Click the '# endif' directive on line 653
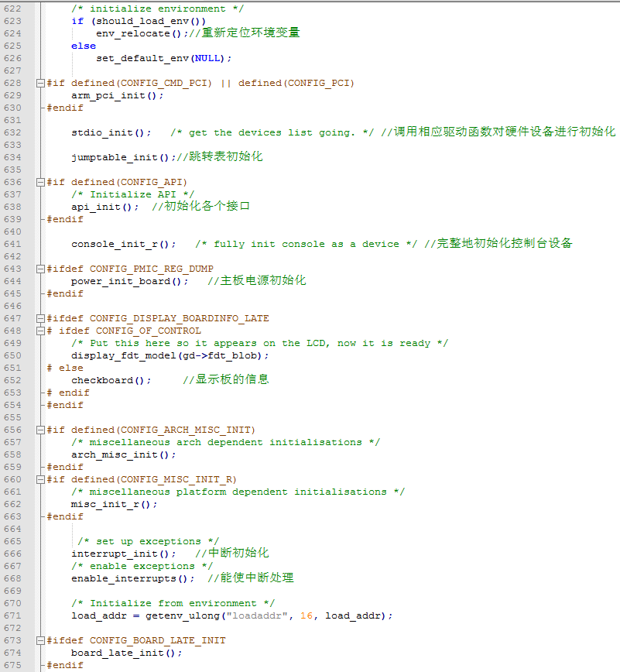 coord(68,393)
